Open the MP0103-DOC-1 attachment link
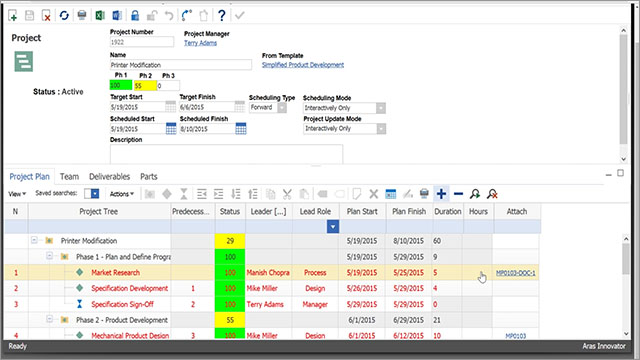Screen dimensions: 640x360 (x=516, y=273)
